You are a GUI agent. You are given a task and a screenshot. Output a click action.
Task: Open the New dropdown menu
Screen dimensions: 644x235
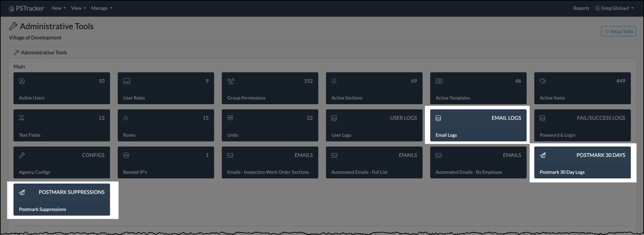point(59,8)
